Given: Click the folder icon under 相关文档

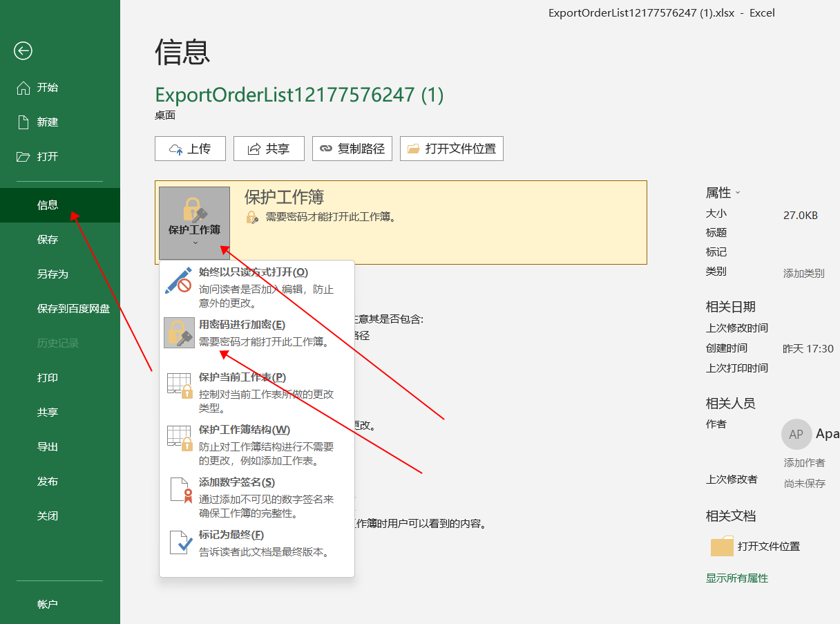Looking at the screenshot, I should pos(722,547).
